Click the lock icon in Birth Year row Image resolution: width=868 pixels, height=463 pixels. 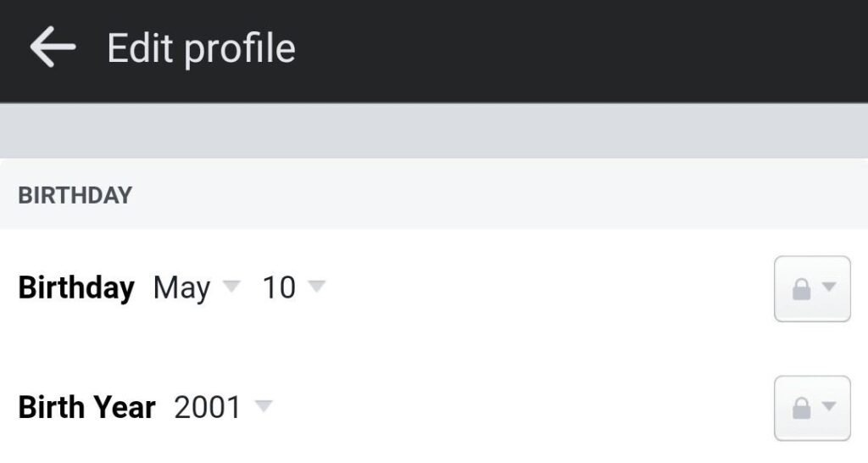tap(801, 410)
